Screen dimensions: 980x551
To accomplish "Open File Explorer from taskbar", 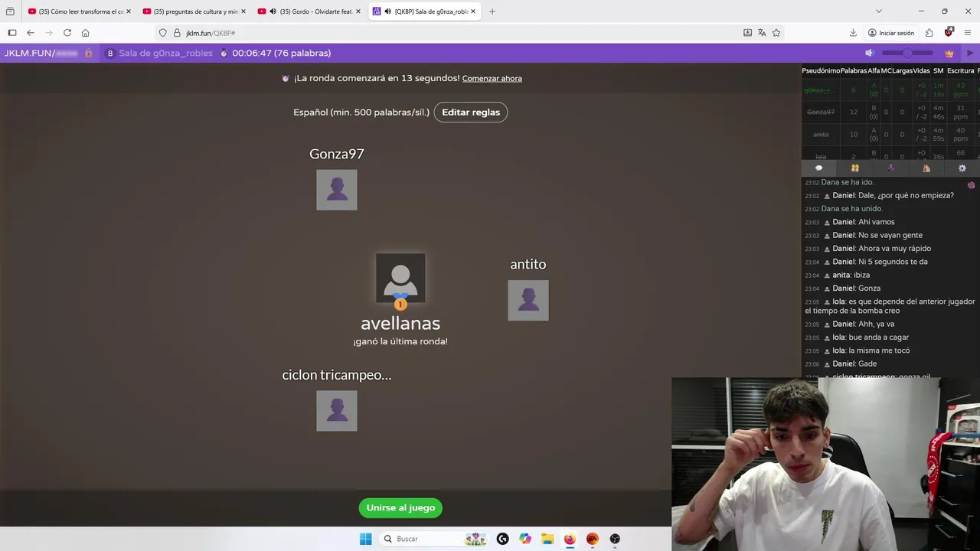I will 547,539.
